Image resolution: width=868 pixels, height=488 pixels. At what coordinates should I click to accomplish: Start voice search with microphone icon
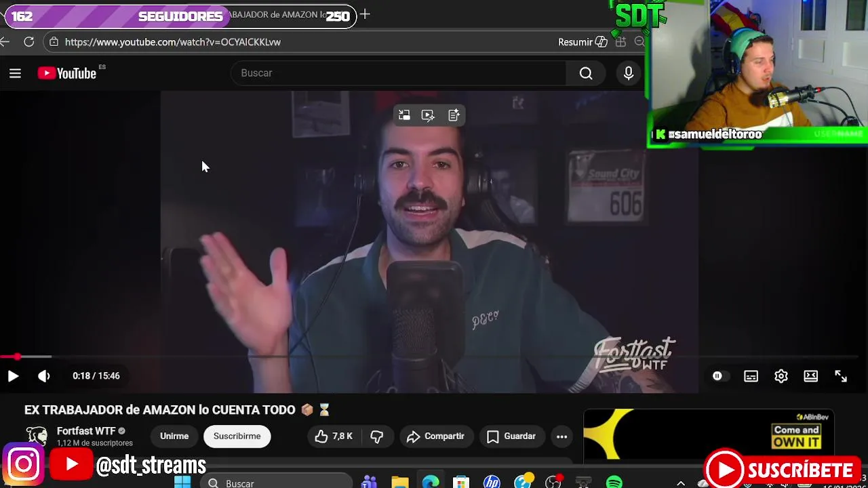(629, 73)
